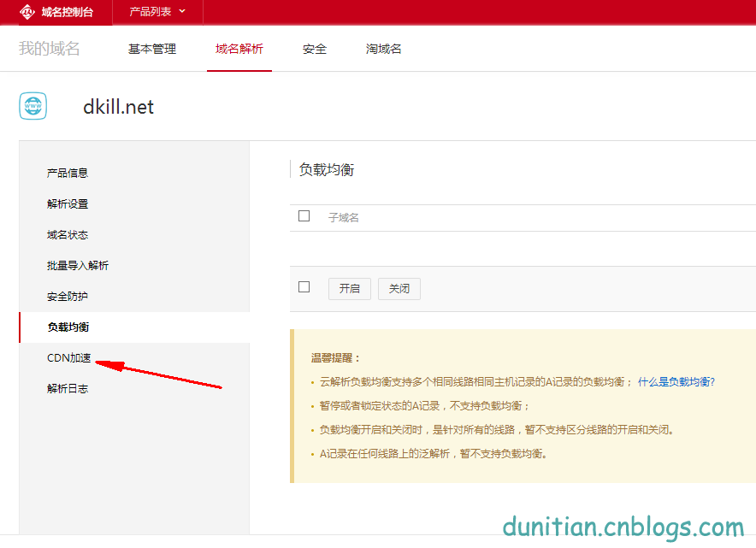The height and width of the screenshot is (548, 756).
Task: Check the checkbox beside the 开启 button
Action: click(304, 288)
